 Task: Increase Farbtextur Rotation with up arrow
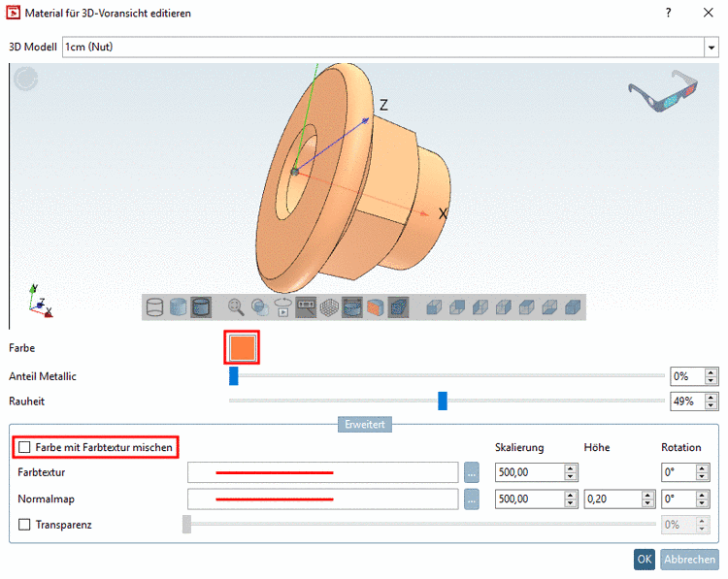(702, 468)
